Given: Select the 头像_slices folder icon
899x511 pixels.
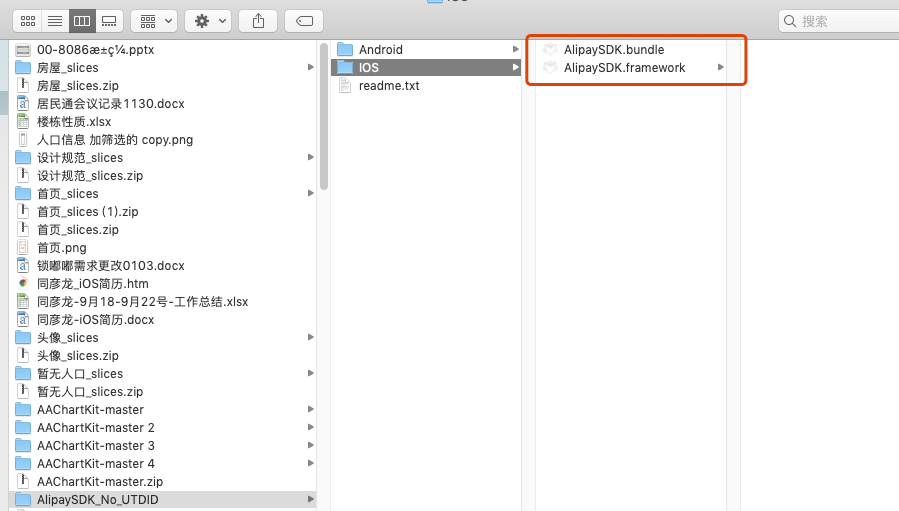Looking at the screenshot, I should click(x=23, y=337).
